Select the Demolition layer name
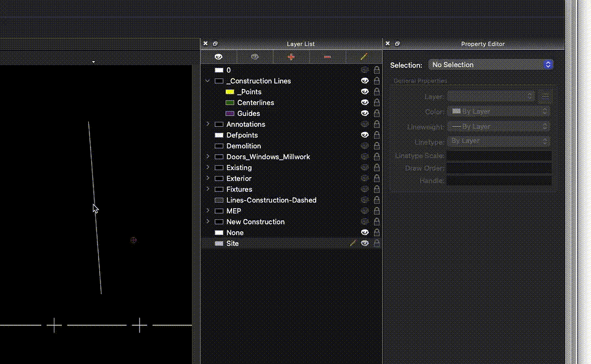The image size is (591, 364). (x=244, y=146)
